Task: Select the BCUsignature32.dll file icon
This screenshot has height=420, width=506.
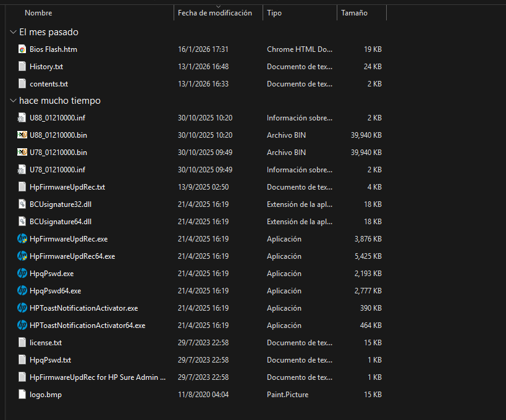Action: coord(22,204)
